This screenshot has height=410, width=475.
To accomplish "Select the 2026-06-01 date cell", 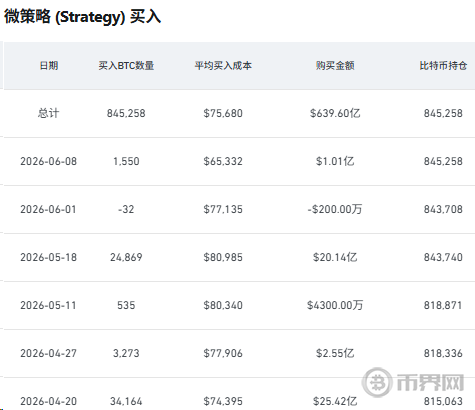I will point(48,209).
